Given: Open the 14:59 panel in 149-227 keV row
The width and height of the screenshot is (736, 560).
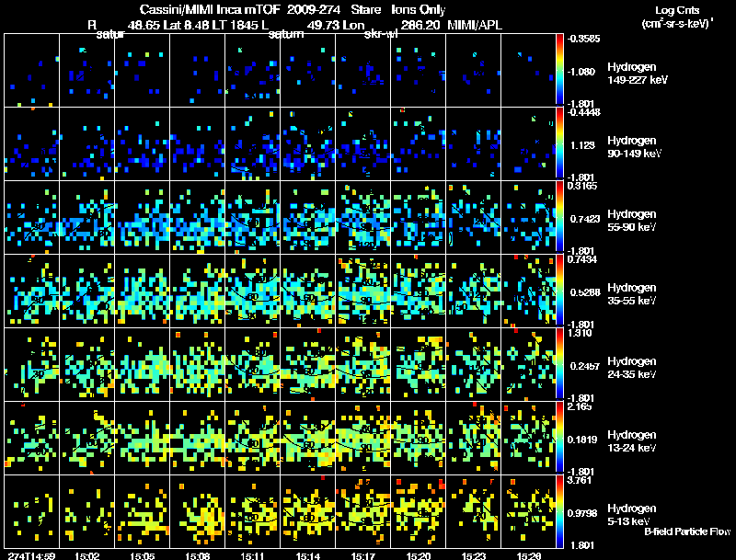Looking at the screenshot, I should [32, 70].
